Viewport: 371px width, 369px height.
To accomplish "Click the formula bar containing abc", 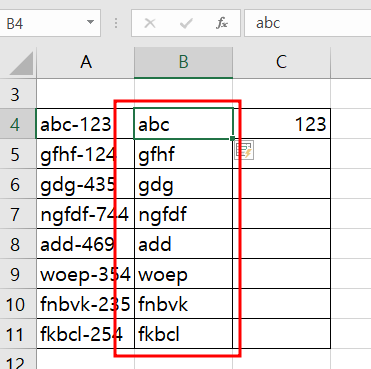I will (308, 23).
